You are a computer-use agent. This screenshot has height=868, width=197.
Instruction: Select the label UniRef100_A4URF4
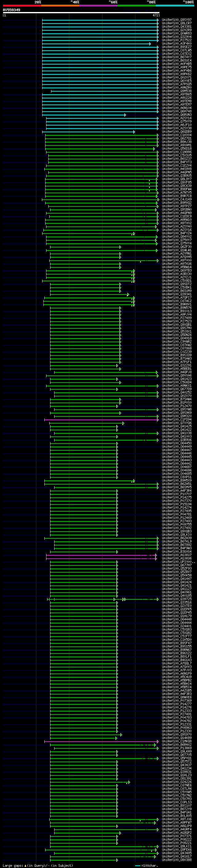[x=177, y=830]
